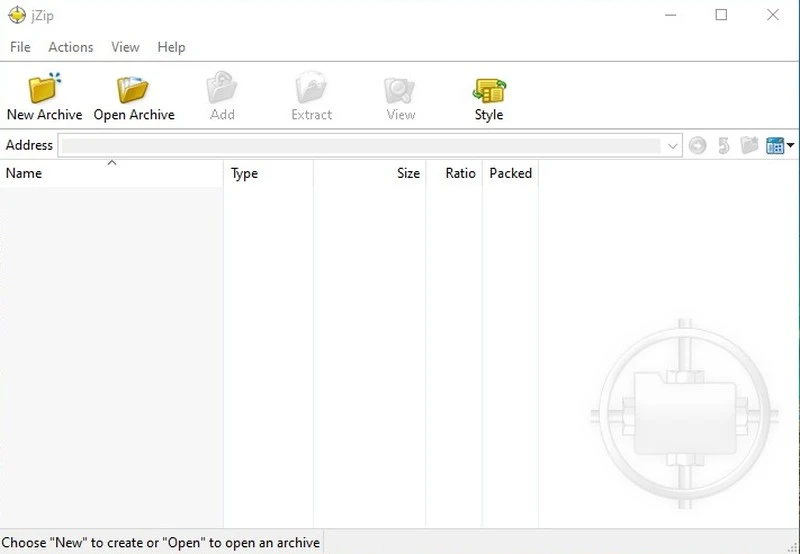
Task: Open the Style toolbar icon
Action: coord(489,90)
